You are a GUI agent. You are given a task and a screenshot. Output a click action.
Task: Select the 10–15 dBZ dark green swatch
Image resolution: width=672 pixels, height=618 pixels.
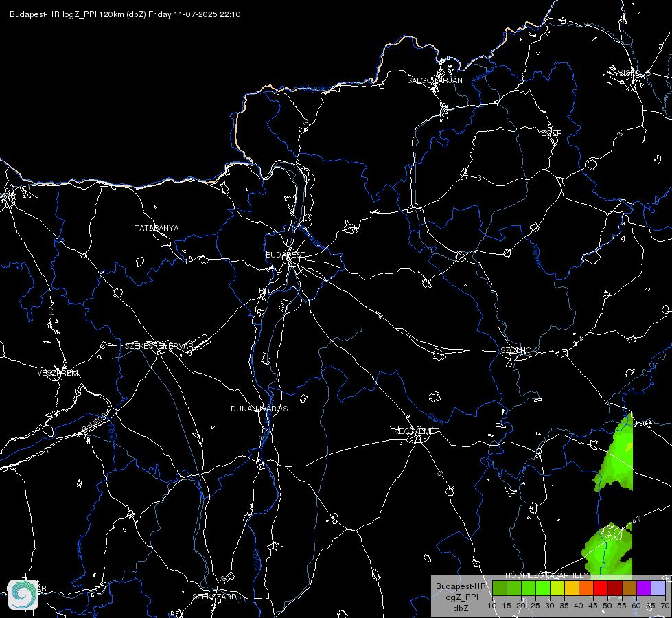(x=500, y=588)
